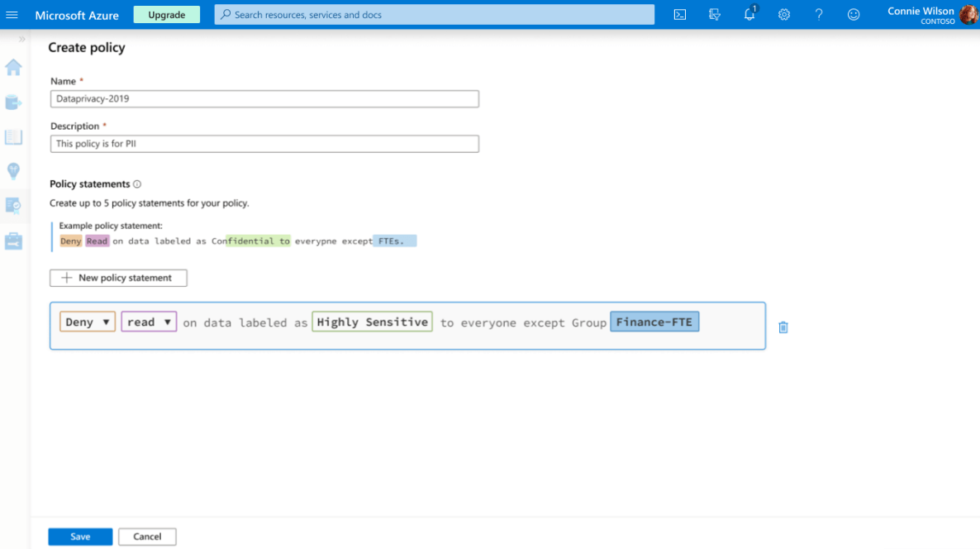The width and height of the screenshot is (980, 549).
Task: Delete the policy statement with trash icon
Action: (x=783, y=327)
